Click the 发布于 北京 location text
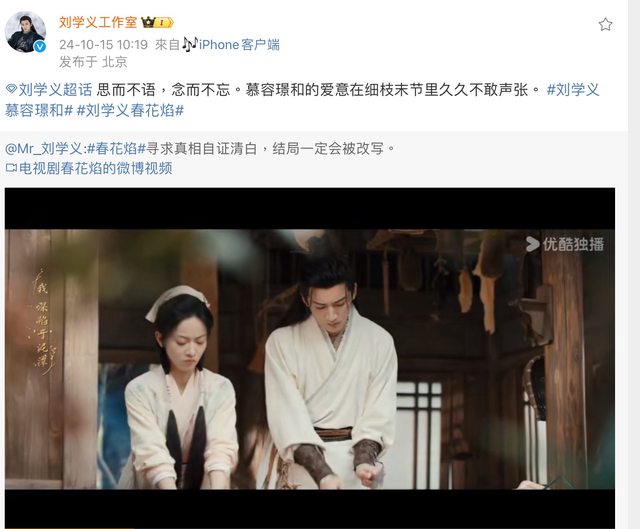Screen dimensions: 640x529 (93, 62)
